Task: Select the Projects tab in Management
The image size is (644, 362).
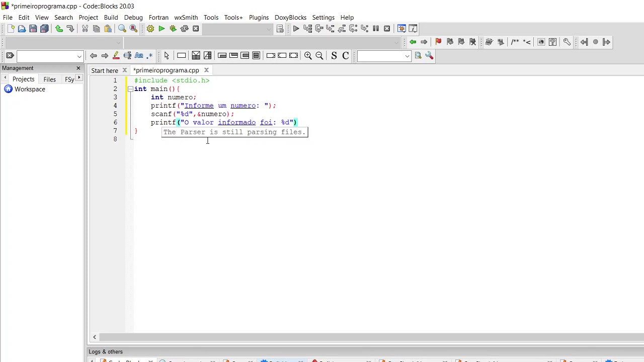Action: tap(23, 79)
